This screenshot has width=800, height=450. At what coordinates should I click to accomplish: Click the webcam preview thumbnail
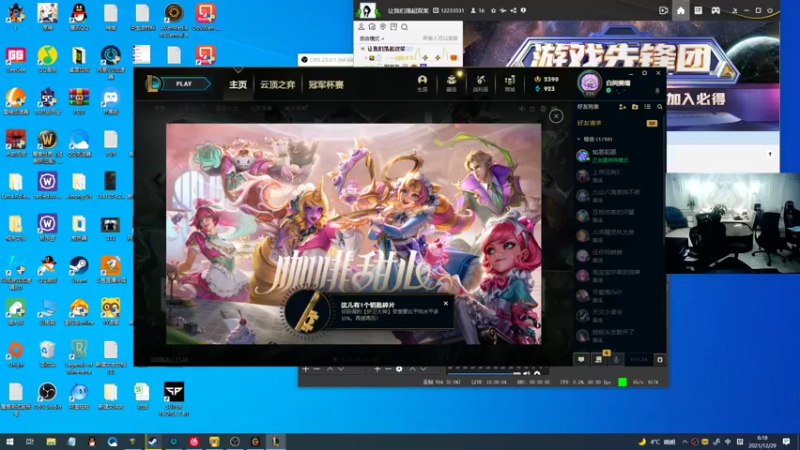tap(733, 223)
